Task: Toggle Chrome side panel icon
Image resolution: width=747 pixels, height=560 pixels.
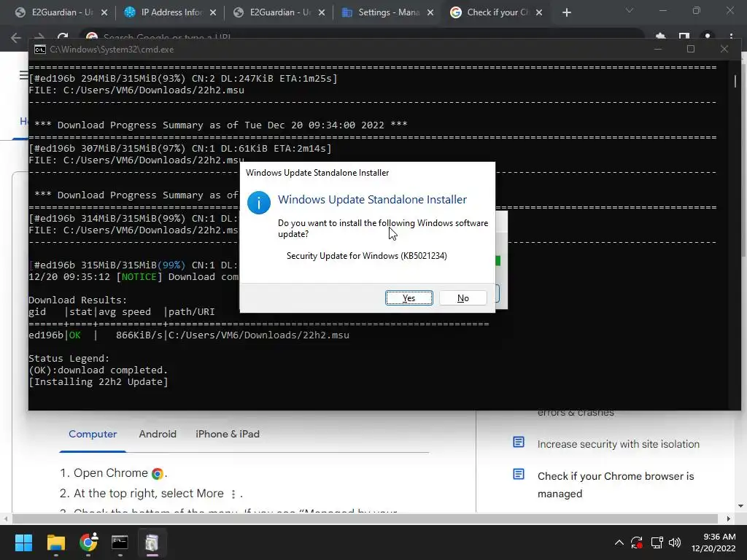Action: coord(684,36)
